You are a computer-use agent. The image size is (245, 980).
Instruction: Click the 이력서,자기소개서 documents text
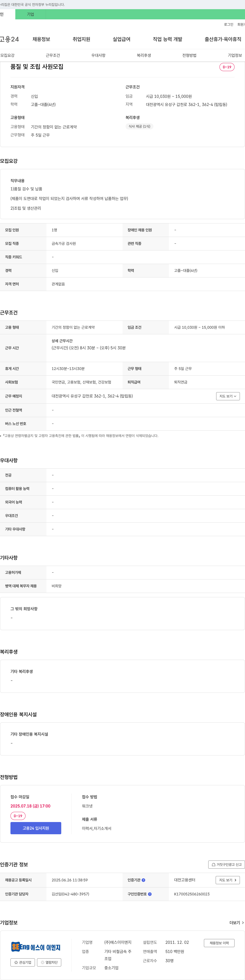click(x=97, y=828)
